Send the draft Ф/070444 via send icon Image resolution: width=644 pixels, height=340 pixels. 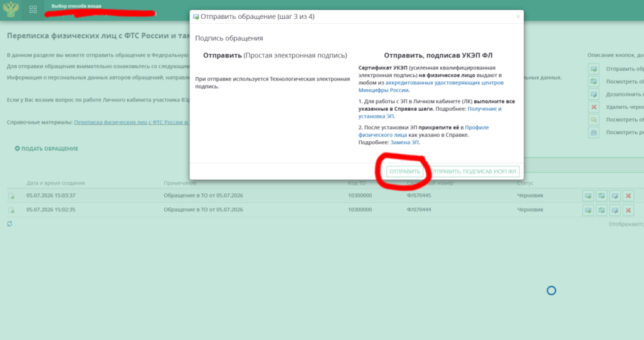(588, 210)
